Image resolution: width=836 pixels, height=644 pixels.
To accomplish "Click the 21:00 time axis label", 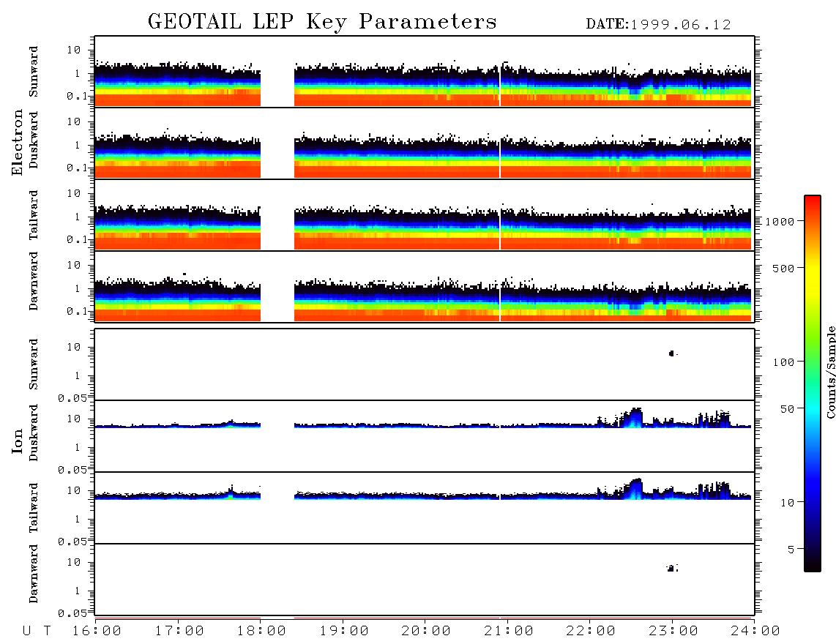I will 509,631.
